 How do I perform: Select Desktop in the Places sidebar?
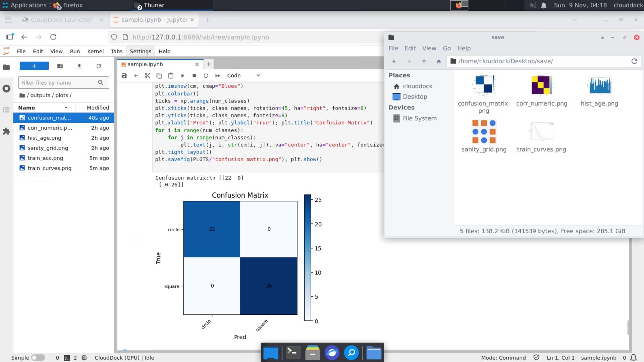tap(415, 97)
